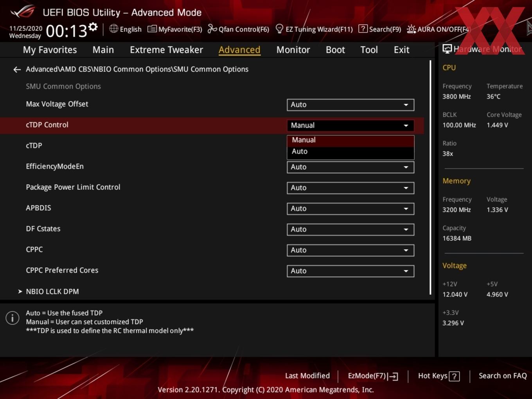532x399 pixels.
Task: Click the MyFavorite list icon
Action: coord(152,29)
